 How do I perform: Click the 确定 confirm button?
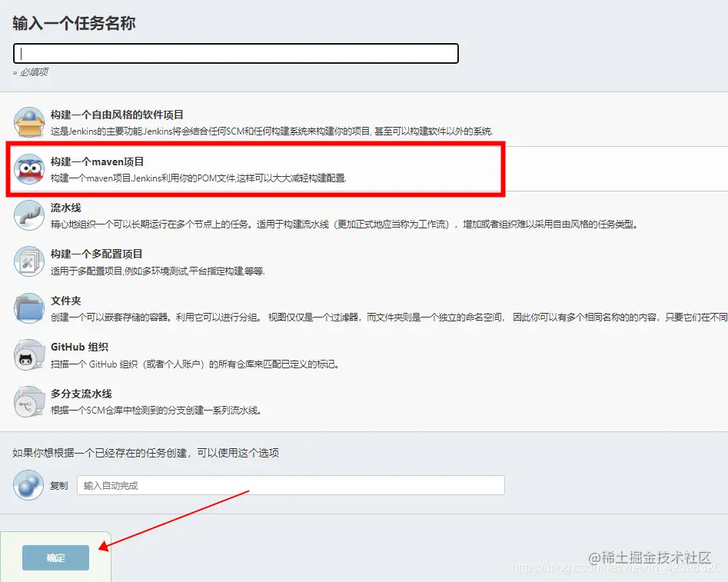click(x=55, y=558)
